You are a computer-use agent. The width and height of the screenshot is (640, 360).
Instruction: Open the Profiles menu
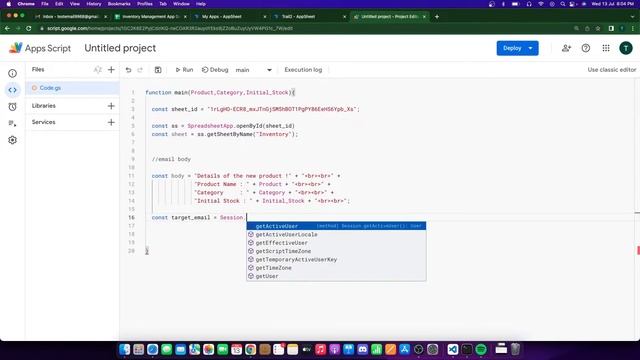tap(144, 4)
